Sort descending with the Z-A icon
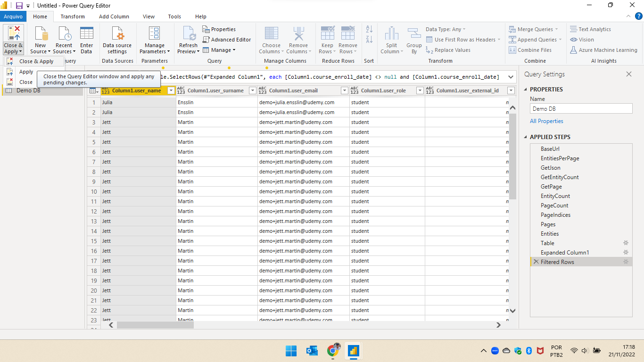Image resolution: width=644 pixels, height=362 pixels. [369, 40]
